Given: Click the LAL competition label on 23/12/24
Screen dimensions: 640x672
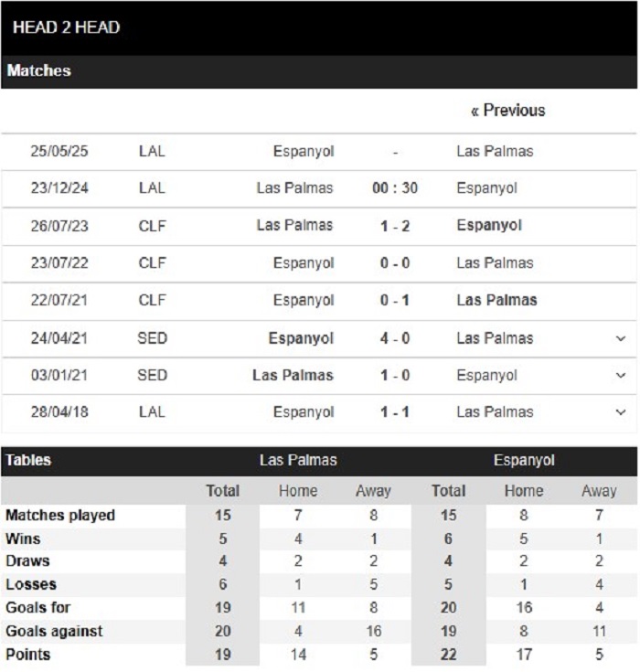Looking at the screenshot, I should click(x=152, y=188).
